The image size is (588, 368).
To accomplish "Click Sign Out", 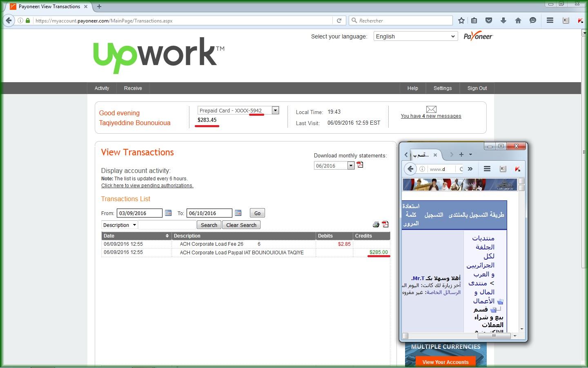I will pyautogui.click(x=477, y=88).
